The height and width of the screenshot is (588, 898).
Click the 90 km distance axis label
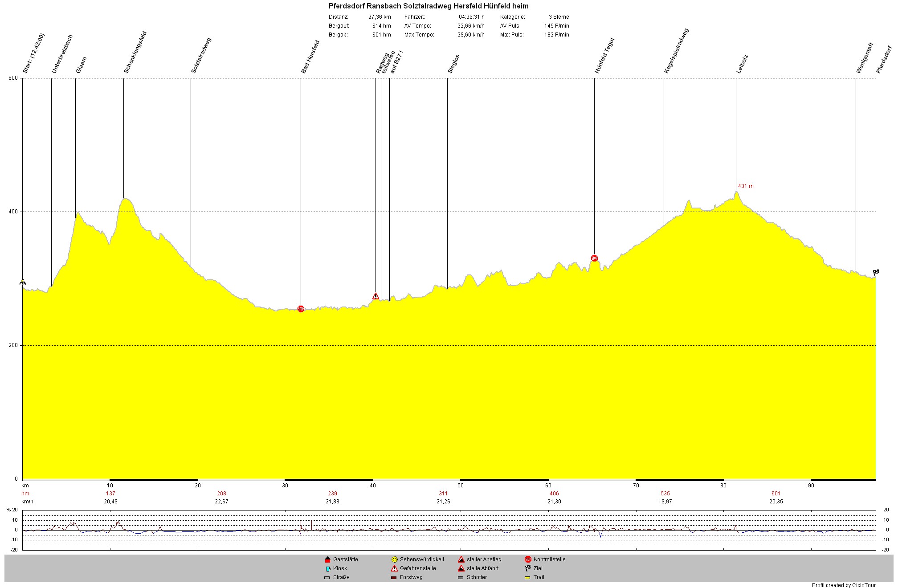click(x=811, y=486)
